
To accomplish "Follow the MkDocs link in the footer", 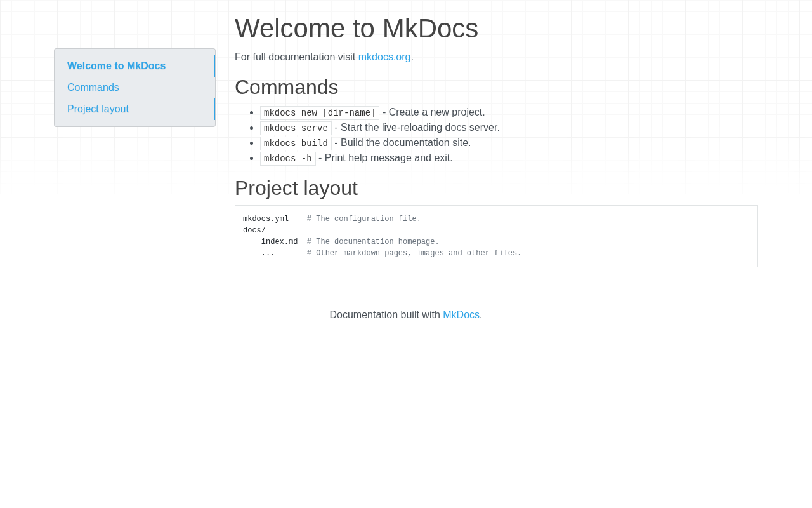I will pyautogui.click(x=461, y=315).
